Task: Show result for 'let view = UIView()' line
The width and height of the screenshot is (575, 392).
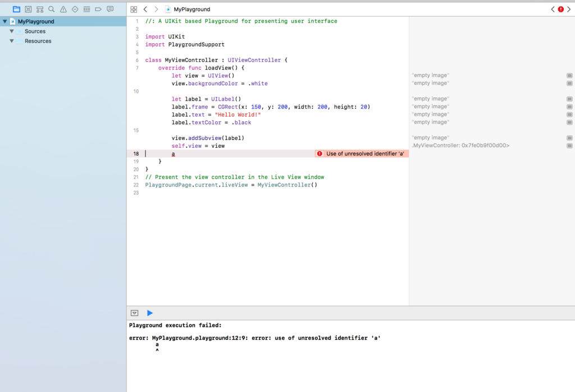Action: tap(569, 76)
